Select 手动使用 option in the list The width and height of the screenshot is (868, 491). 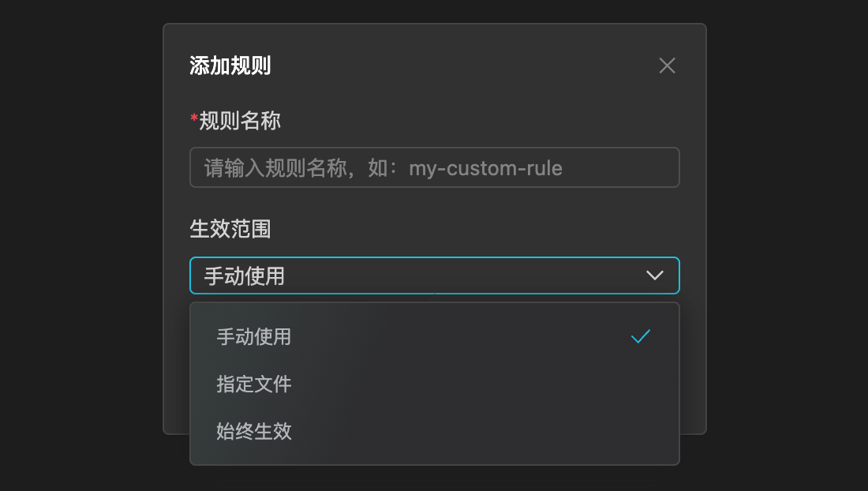point(435,336)
